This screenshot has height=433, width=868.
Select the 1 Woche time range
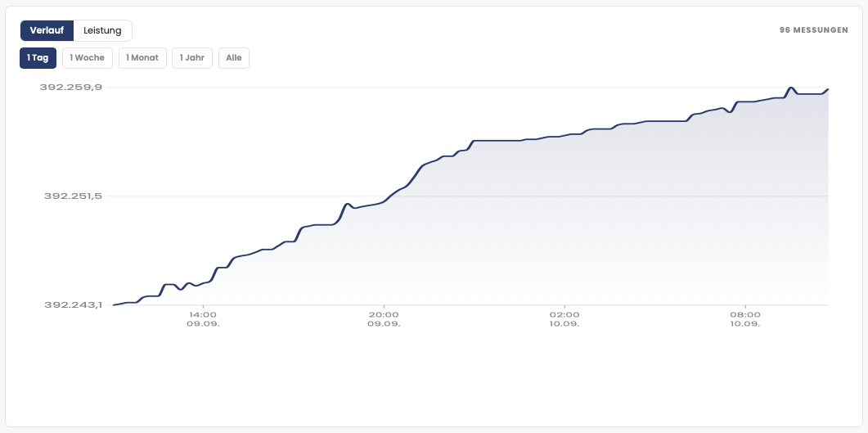click(88, 57)
